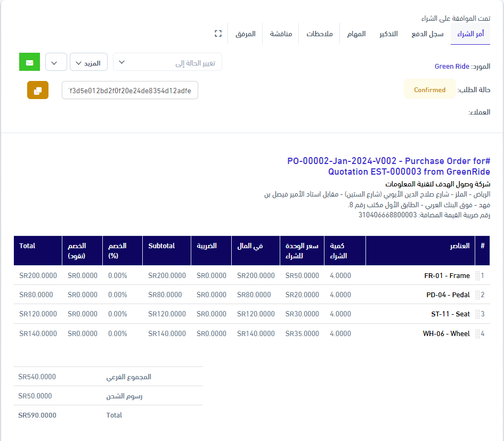Click the PO-00002-Jan-2024-V002 purchase order title
Image resolution: width=504 pixels, height=441 pixels.
(388, 166)
